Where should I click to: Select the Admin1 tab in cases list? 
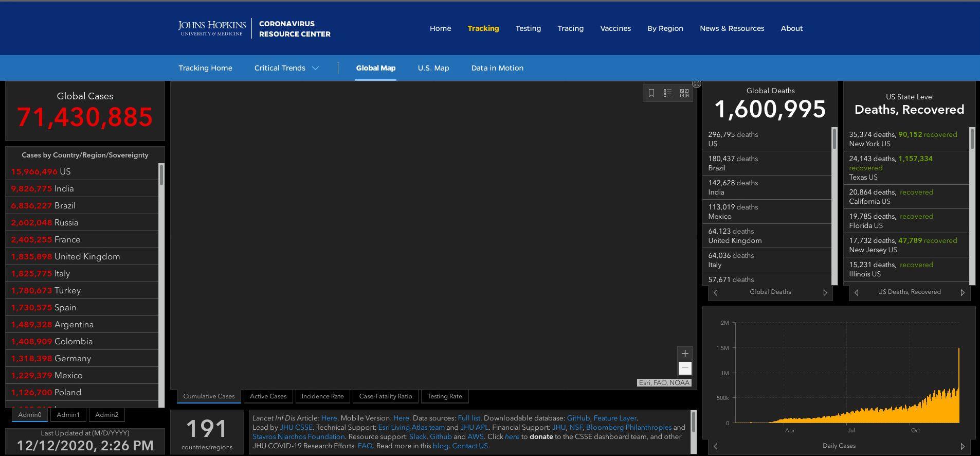point(68,415)
